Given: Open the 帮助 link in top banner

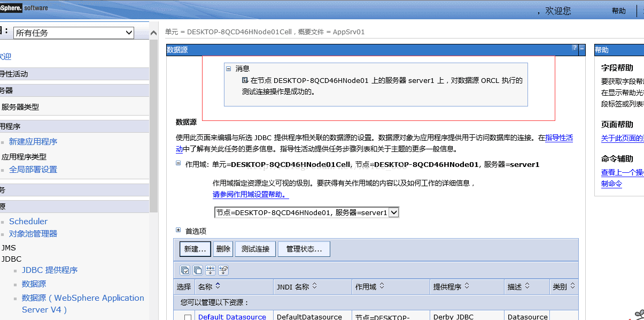Looking at the screenshot, I should [x=619, y=11].
